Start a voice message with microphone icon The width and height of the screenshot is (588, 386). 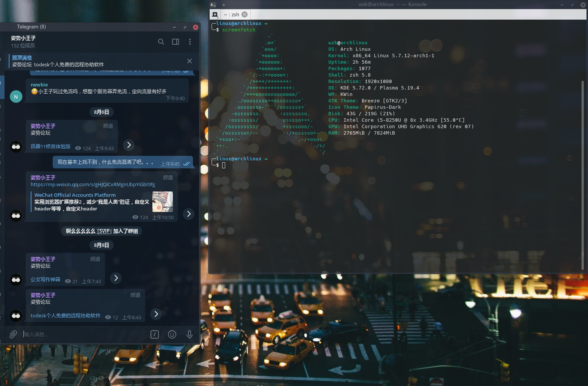point(190,334)
